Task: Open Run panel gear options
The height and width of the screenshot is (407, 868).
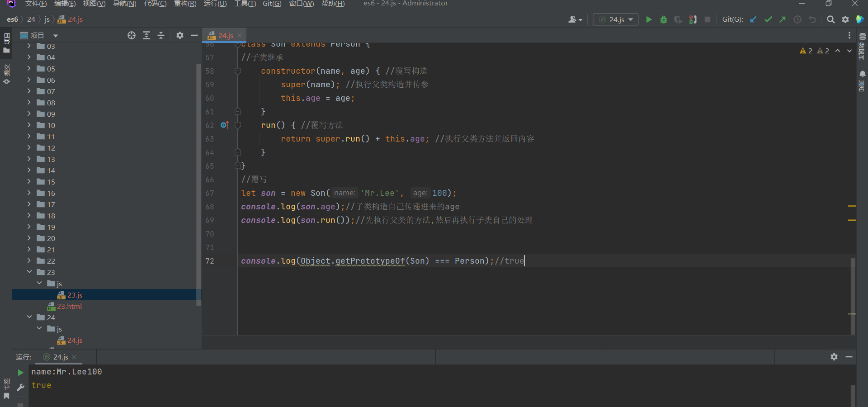Action: (834, 357)
